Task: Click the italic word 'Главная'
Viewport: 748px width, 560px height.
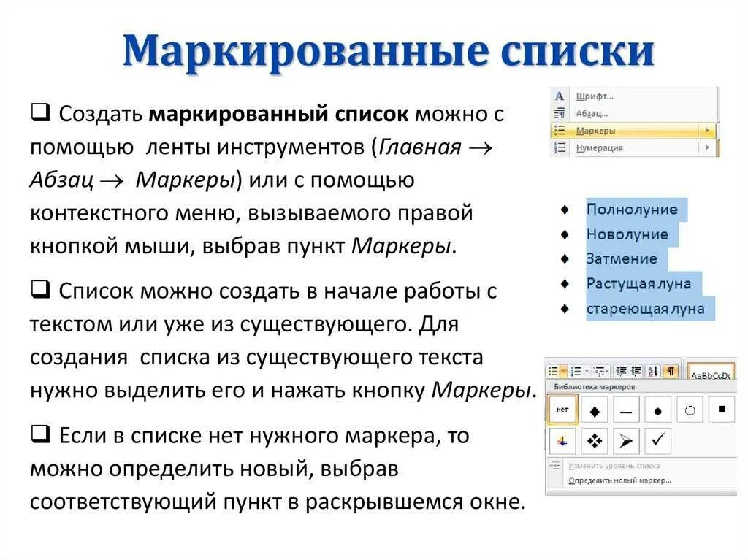Action: pyautogui.click(x=420, y=147)
